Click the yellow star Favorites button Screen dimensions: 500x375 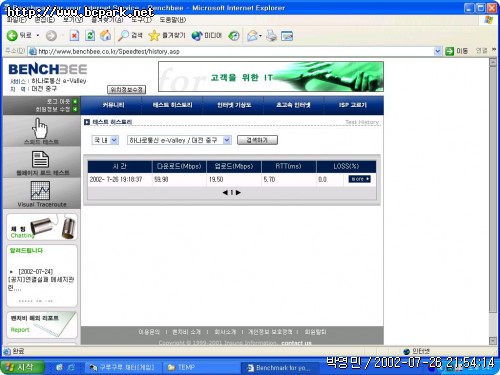(x=167, y=35)
